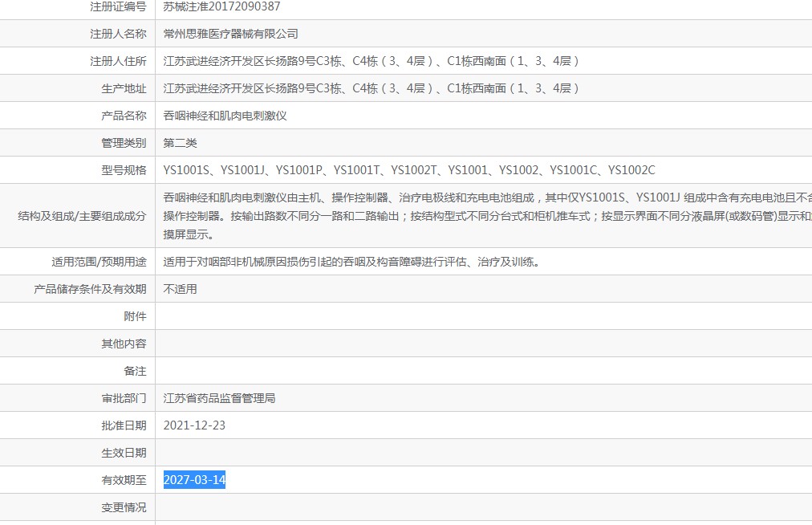This screenshot has width=812, height=525.
Task: Click the 有效期至 label
Action: tap(124, 480)
